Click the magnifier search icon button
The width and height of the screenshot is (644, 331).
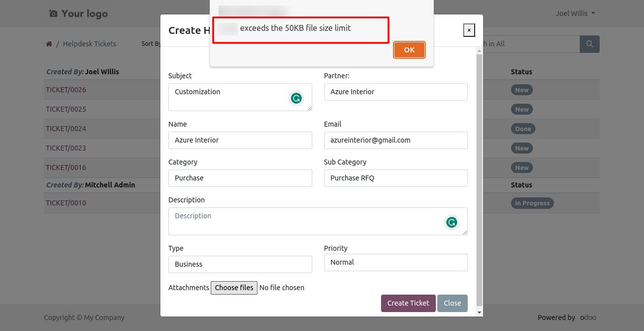tap(590, 44)
